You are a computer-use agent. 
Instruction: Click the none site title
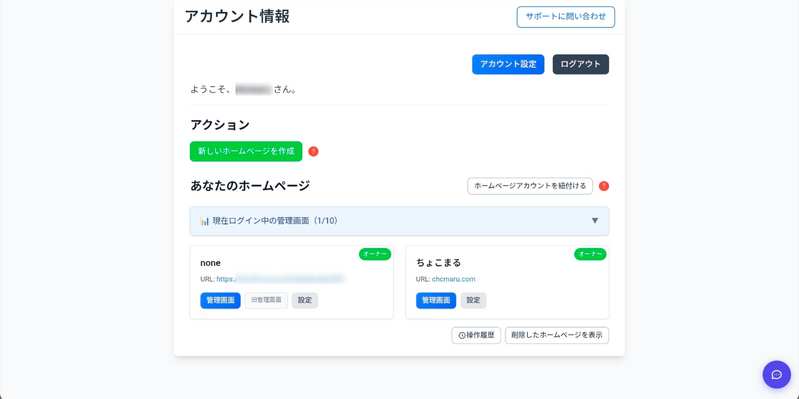[x=210, y=263]
